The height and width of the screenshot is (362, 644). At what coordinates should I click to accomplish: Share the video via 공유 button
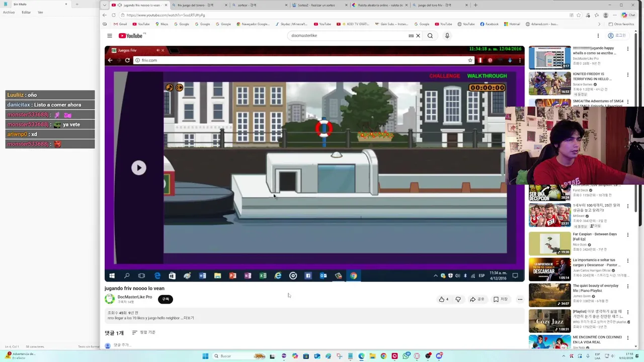pyautogui.click(x=477, y=299)
